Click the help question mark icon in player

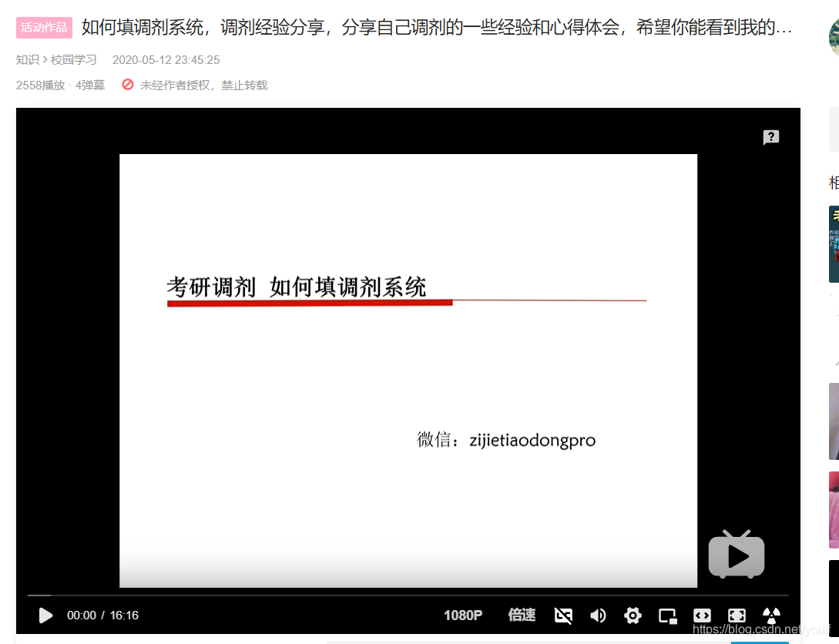(x=771, y=137)
